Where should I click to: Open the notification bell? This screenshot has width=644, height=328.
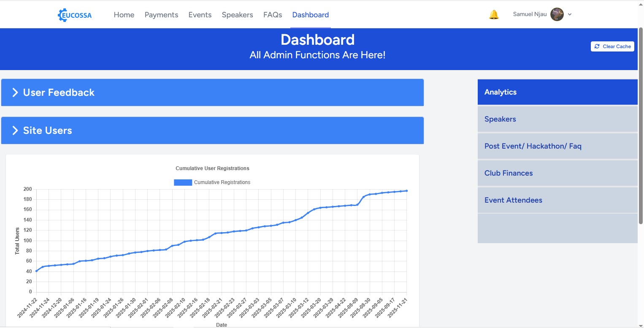click(493, 14)
